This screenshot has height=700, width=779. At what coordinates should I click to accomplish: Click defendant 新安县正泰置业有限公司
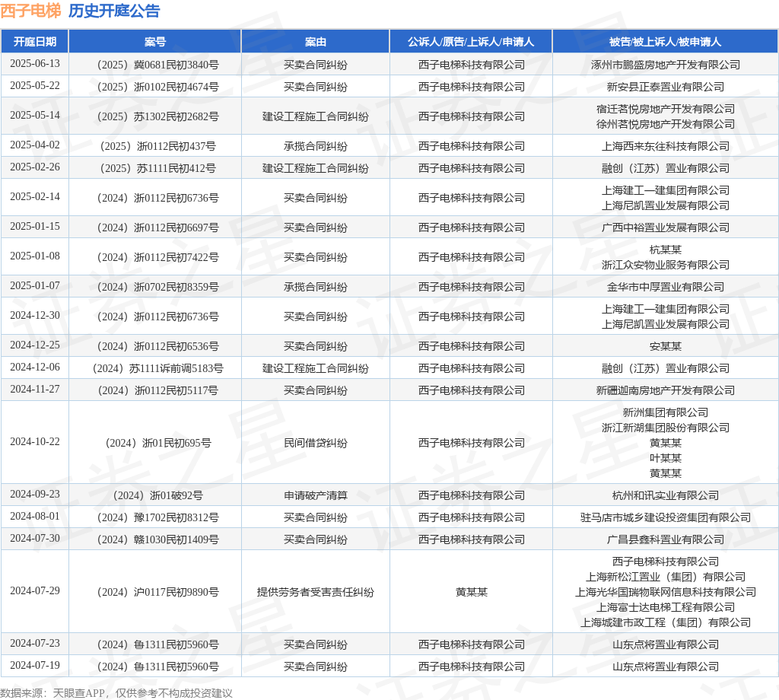665,87
